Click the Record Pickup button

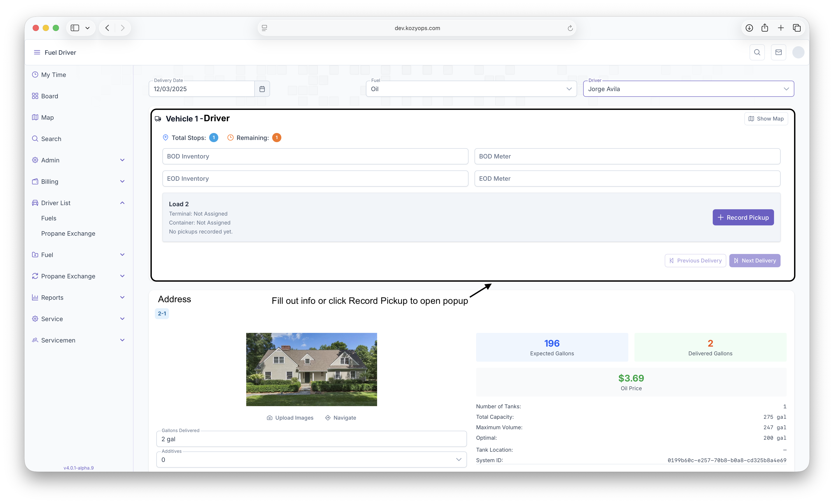pyautogui.click(x=743, y=218)
